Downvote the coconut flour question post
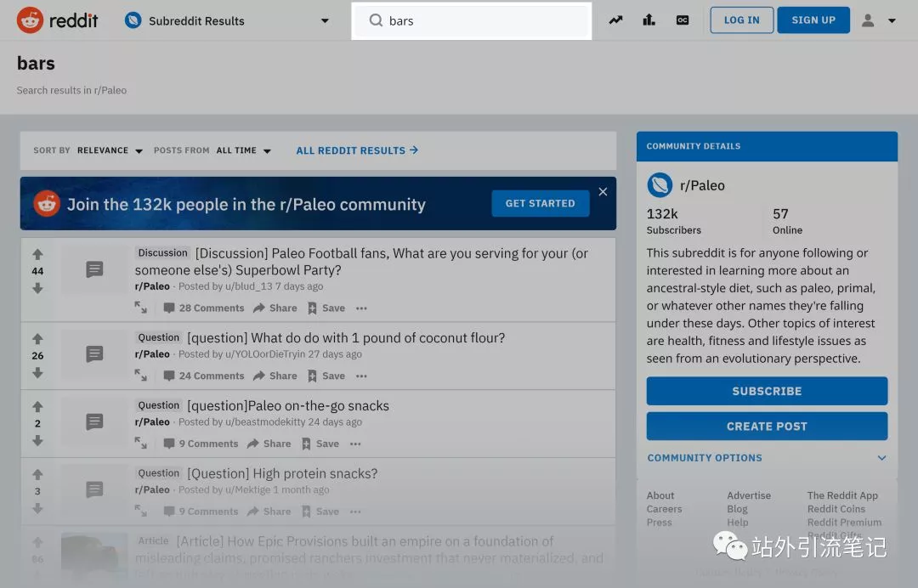This screenshot has height=588, width=918. click(37, 373)
